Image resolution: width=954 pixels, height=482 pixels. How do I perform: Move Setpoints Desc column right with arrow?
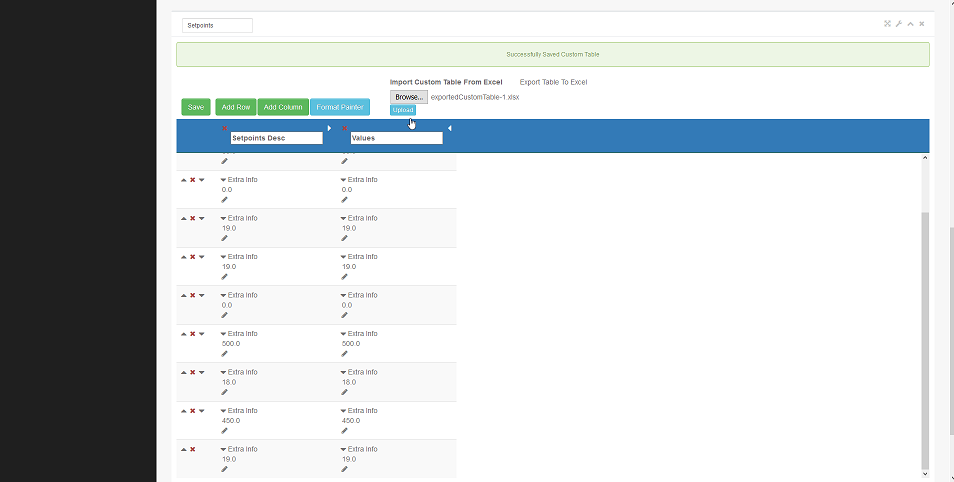click(x=329, y=128)
